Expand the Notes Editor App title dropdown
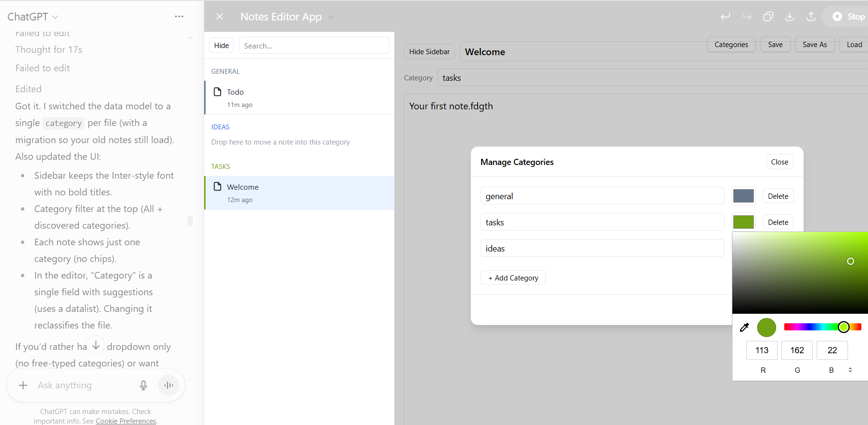 pyautogui.click(x=331, y=17)
